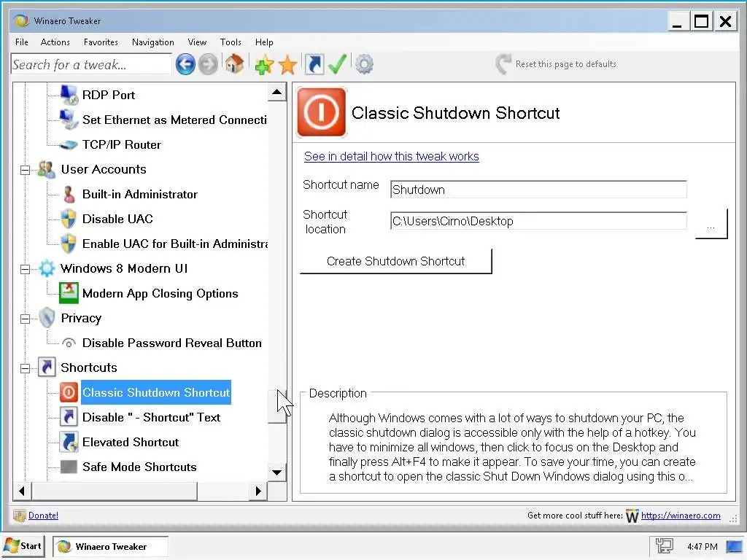Click tree horizontal scrollbar right arrow
747x560 pixels.
coord(258,491)
